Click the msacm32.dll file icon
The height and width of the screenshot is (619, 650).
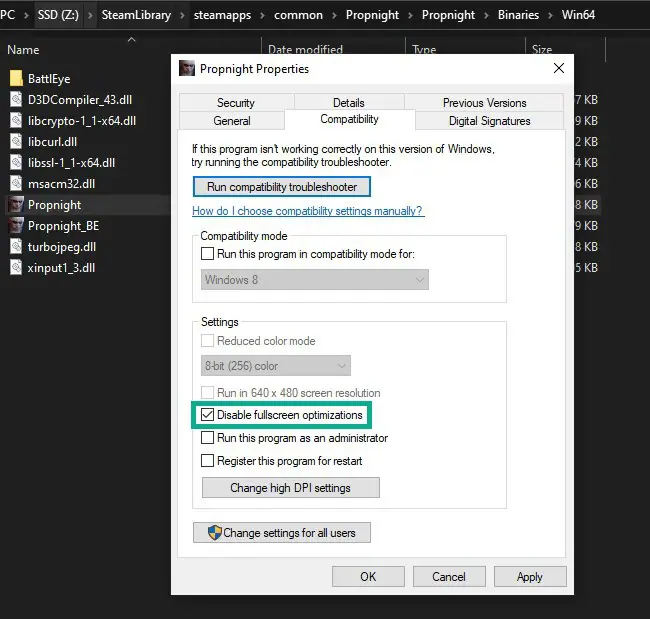tap(16, 184)
